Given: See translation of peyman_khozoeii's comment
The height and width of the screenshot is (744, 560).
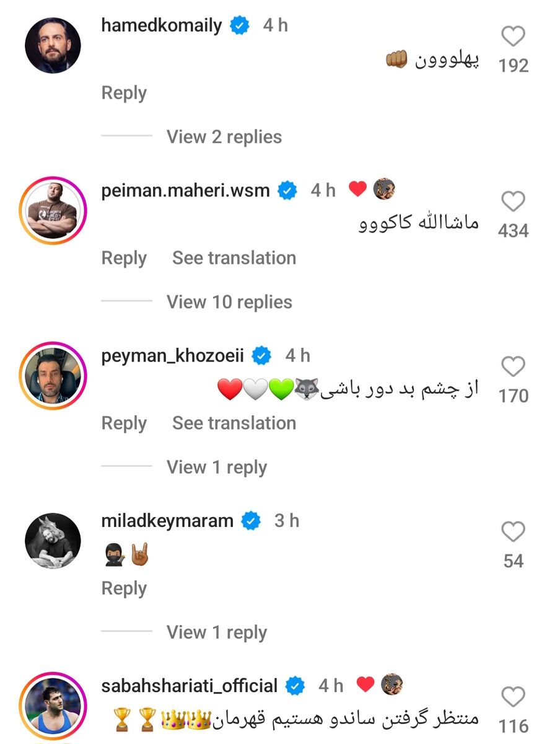Looking at the screenshot, I should click(234, 423).
